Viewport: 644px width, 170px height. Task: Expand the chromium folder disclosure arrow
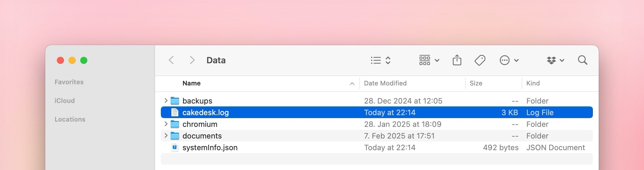point(166,124)
